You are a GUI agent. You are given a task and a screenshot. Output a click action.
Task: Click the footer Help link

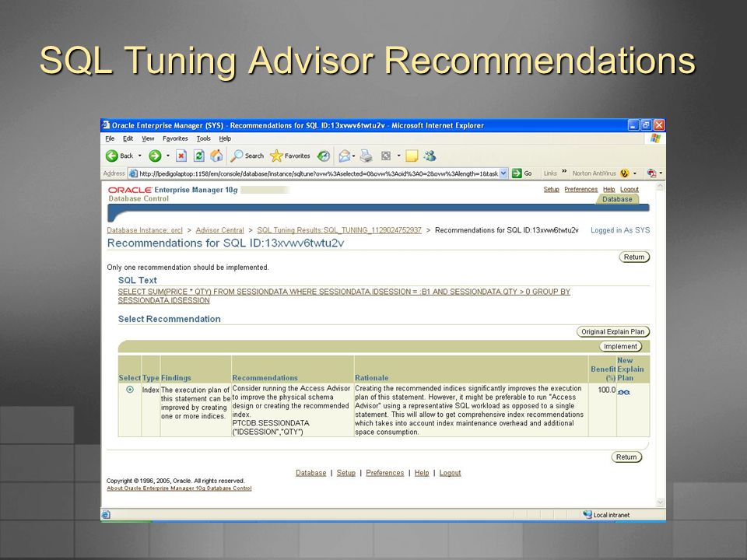(422, 473)
